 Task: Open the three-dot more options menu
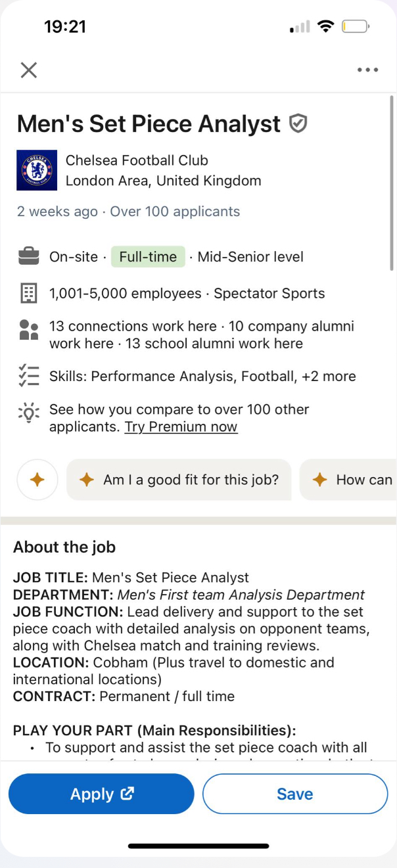[367, 70]
